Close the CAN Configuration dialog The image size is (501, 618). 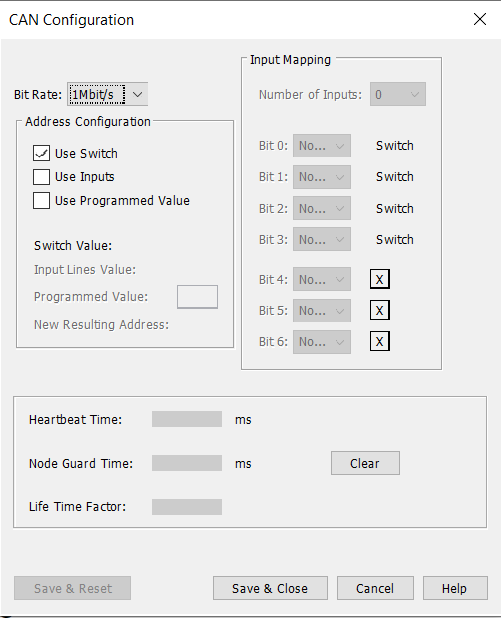[480, 19]
